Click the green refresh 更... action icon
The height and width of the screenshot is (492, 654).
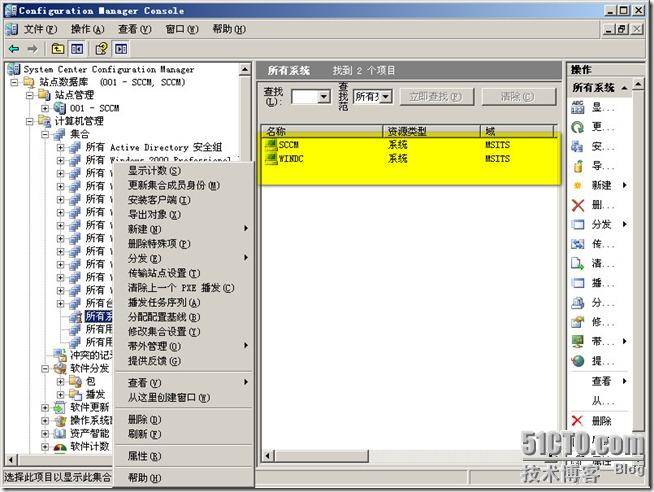(578, 127)
